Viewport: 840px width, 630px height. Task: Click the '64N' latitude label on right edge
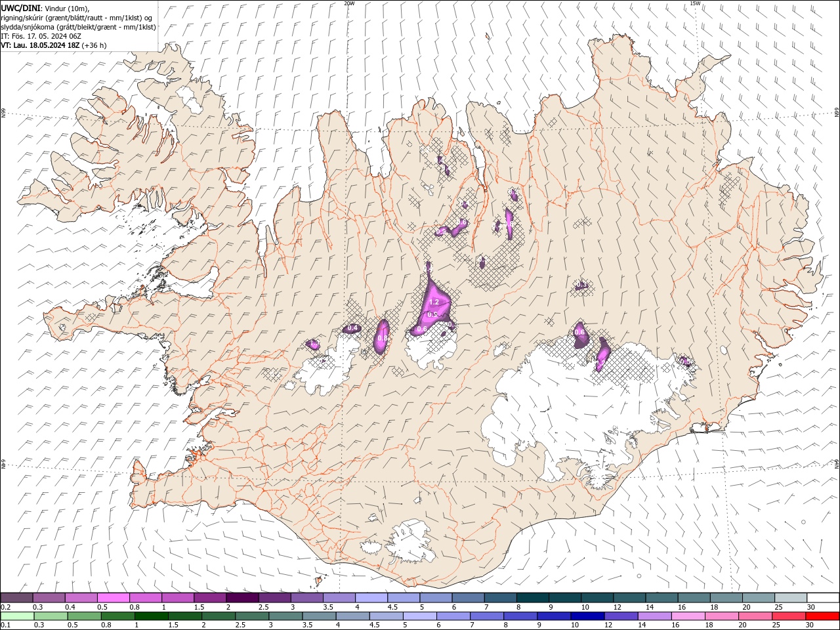coord(837,463)
